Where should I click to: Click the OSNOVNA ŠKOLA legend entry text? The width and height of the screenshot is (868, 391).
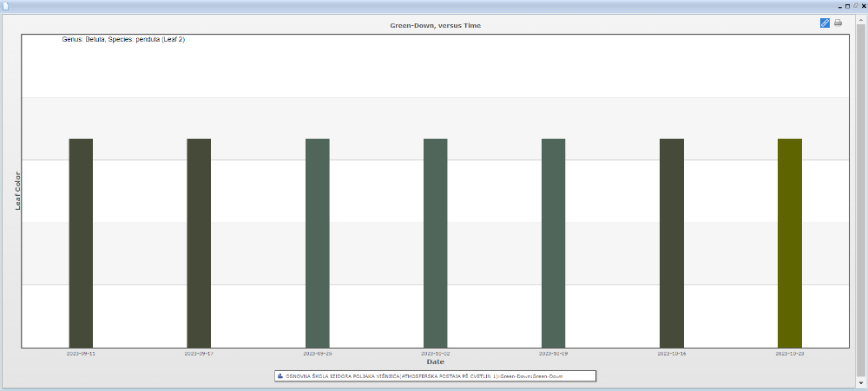pos(437,376)
